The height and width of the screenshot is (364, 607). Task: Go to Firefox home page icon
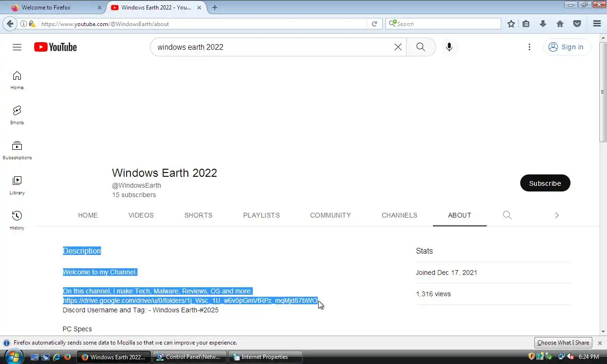560,24
